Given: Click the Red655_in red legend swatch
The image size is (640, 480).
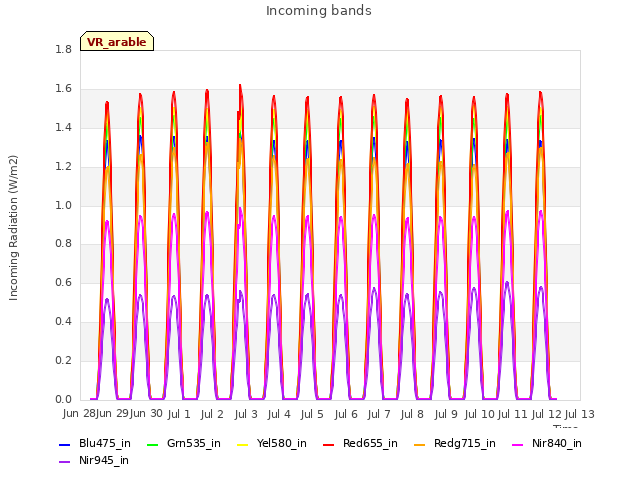Looking at the screenshot, I should (329, 444).
